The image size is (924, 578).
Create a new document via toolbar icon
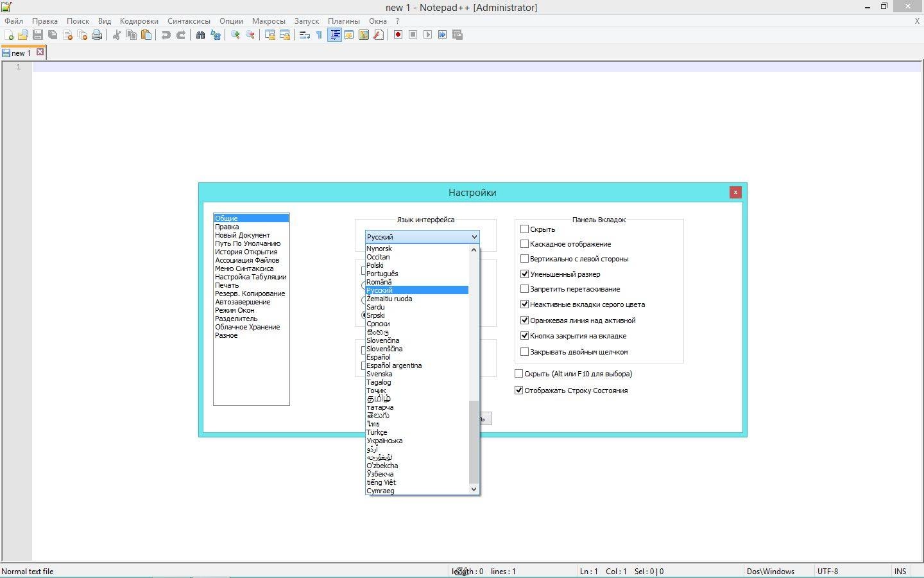8,35
